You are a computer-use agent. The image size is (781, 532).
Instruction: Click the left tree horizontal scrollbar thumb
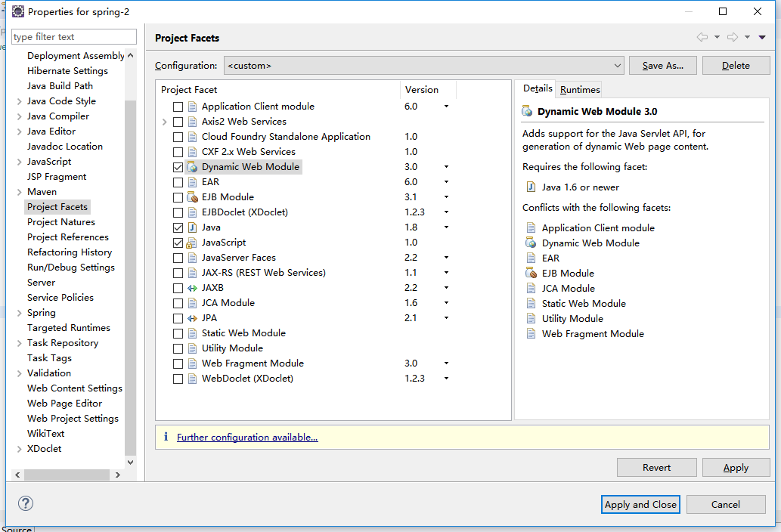tap(67, 475)
